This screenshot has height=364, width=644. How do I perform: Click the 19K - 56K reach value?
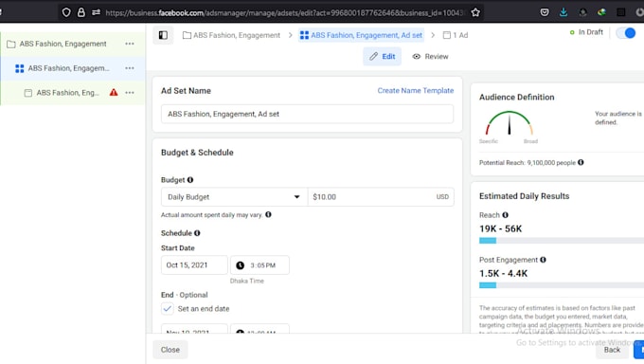pyautogui.click(x=500, y=228)
